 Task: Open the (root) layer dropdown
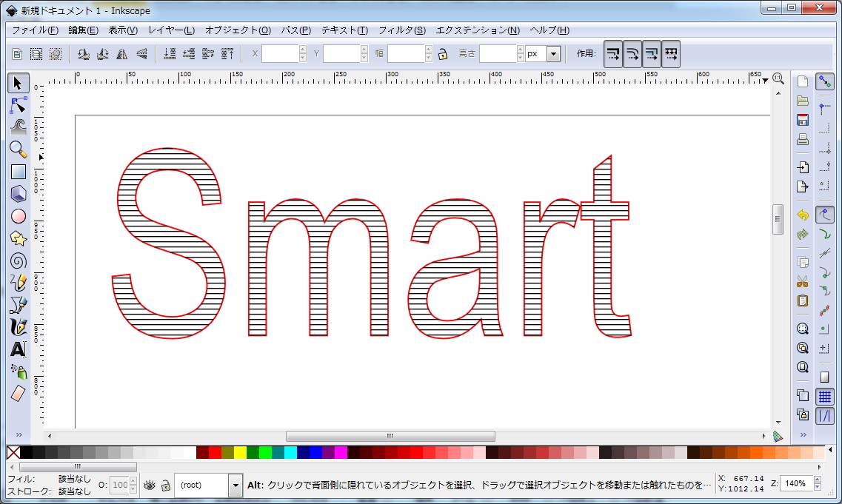pyautogui.click(x=235, y=485)
